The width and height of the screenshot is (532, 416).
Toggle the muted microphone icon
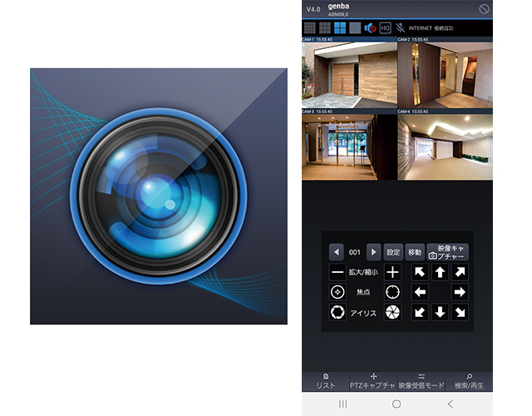401,27
